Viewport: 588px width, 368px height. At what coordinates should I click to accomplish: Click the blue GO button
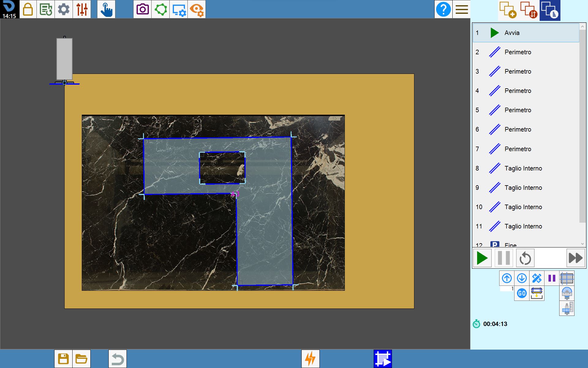click(x=522, y=293)
